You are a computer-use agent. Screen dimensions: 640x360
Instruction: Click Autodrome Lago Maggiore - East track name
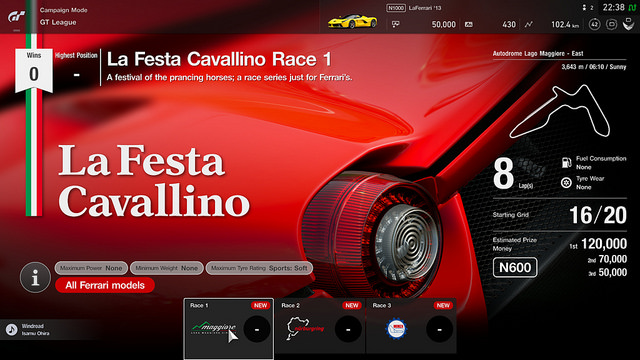(x=538, y=53)
